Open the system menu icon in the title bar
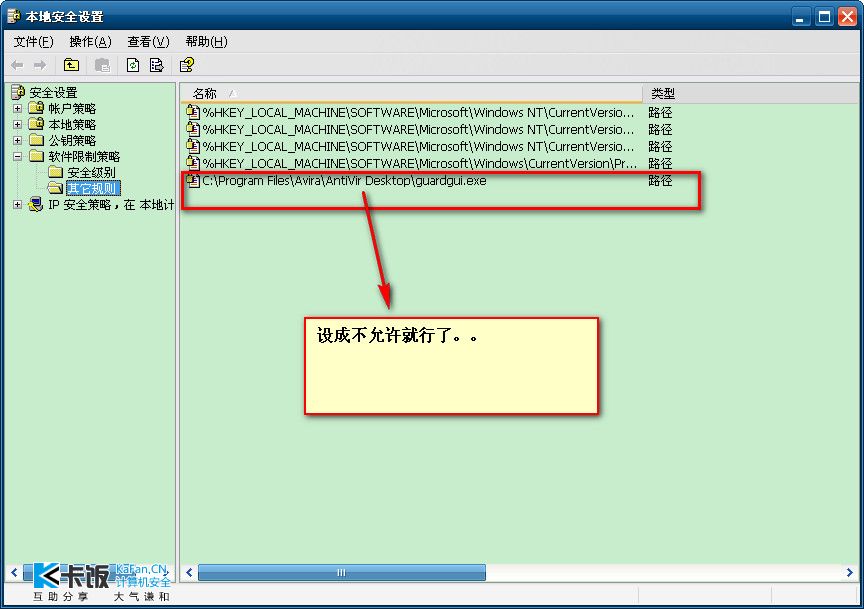 [14, 17]
